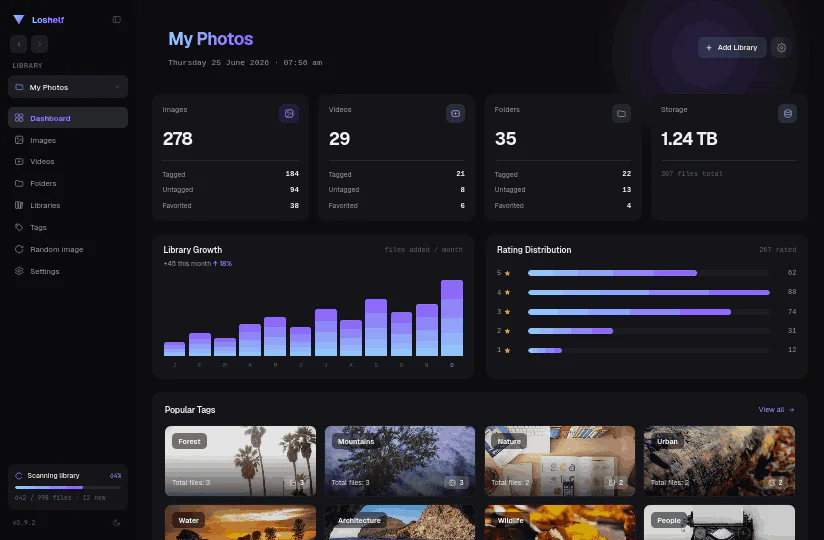Screen dimensions: 824x540
Task: Click the Videos Tagged value 21
Action: 460,174
